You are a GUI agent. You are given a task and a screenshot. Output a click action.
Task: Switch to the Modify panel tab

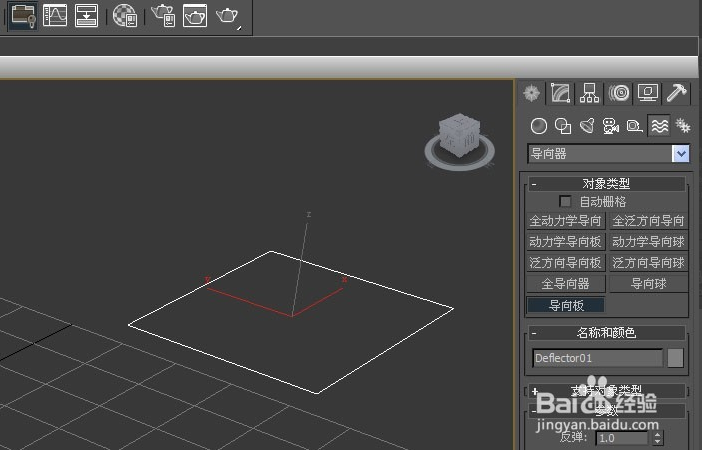(x=560, y=93)
